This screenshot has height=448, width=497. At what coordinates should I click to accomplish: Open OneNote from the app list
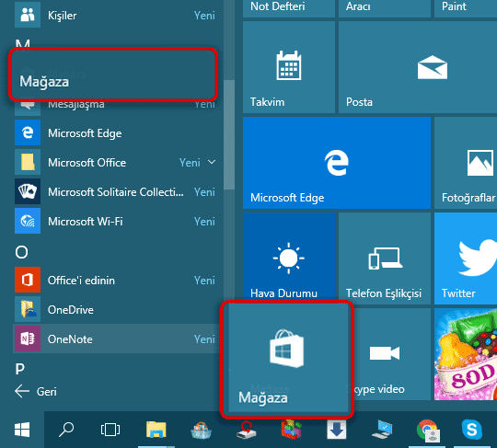[115, 339]
